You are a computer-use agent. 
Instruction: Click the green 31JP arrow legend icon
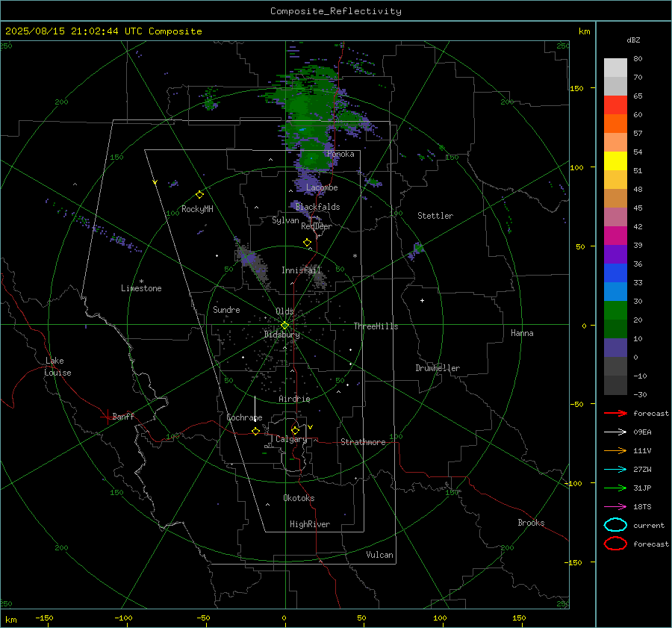[615, 488]
